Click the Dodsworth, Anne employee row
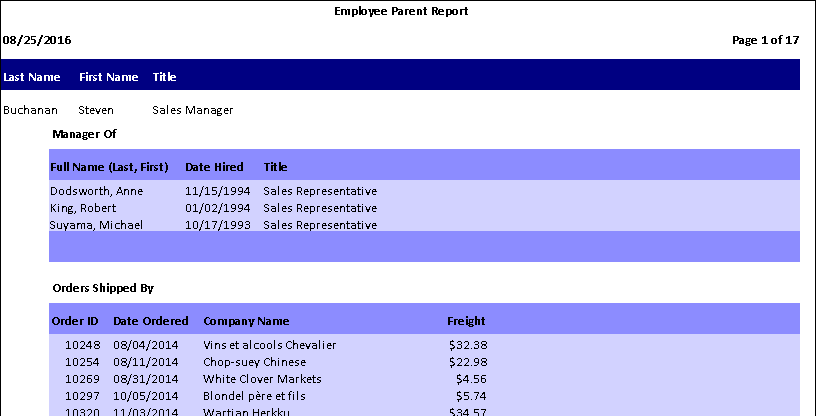Image resolution: width=816 pixels, height=416 pixels. 97,191
